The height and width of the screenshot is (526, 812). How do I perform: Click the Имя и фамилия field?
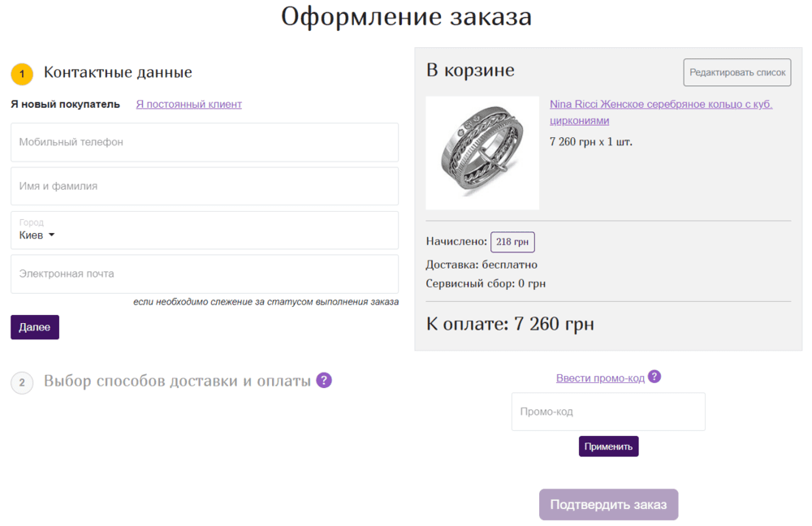(205, 186)
